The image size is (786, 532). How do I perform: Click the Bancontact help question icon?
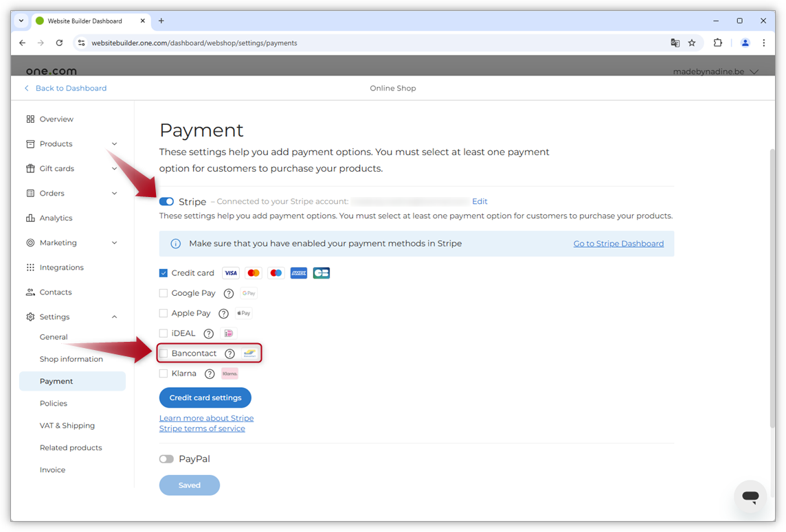(x=229, y=354)
